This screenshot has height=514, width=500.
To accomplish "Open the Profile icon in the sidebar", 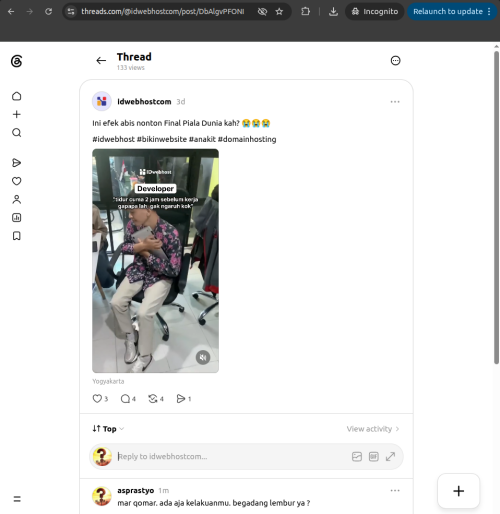I will pos(17,199).
